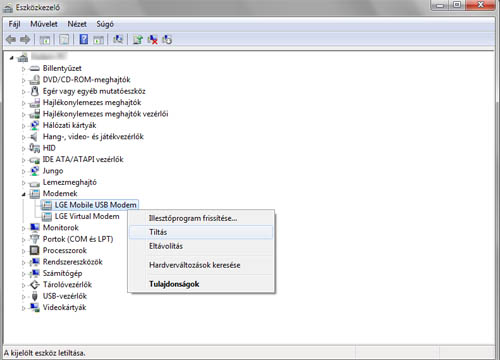Image resolution: width=500 pixels, height=360 pixels.
Task: Expand the Billentyűzet node arrow
Action: (x=23, y=69)
